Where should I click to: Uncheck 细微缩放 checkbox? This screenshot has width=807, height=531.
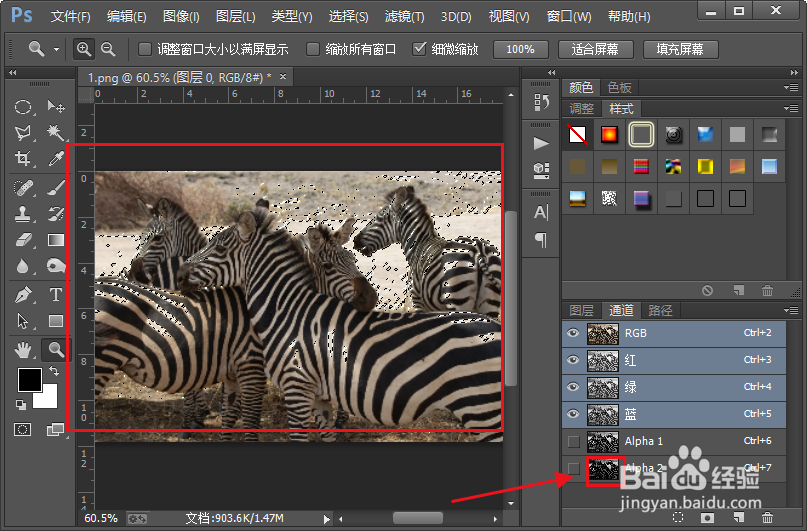[419, 49]
